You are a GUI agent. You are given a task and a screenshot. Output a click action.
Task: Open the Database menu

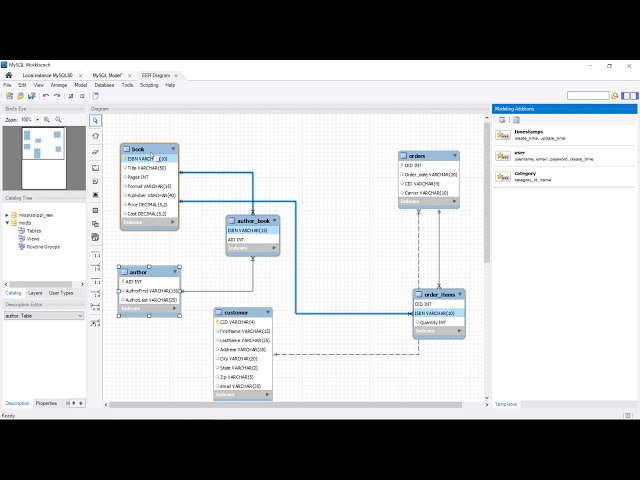click(x=104, y=85)
